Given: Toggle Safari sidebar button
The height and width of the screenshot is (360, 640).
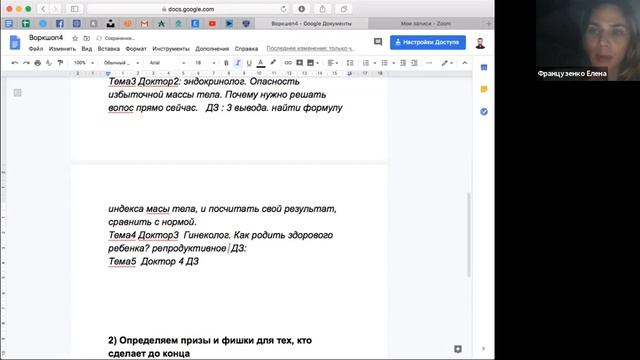Looking at the screenshot, I should click(74, 9).
